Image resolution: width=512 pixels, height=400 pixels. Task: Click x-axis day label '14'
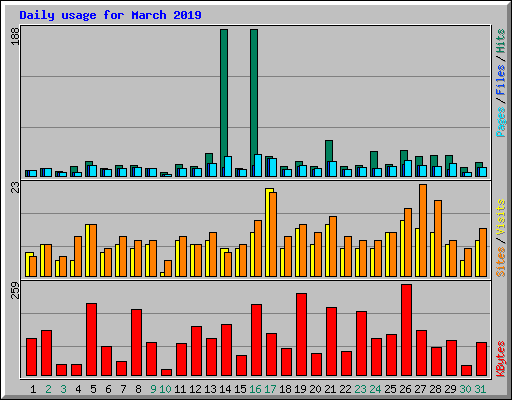click(225, 389)
